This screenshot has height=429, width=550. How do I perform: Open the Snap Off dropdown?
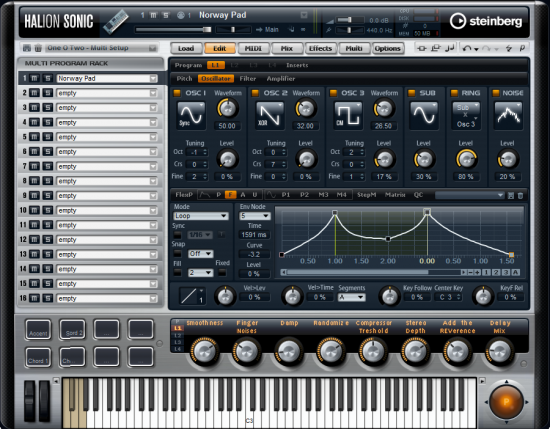tap(200, 254)
